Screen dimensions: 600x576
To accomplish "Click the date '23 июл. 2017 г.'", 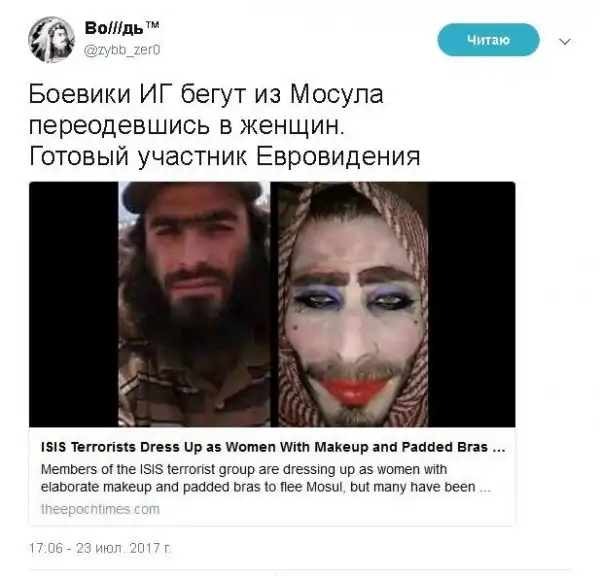I will (123, 548).
